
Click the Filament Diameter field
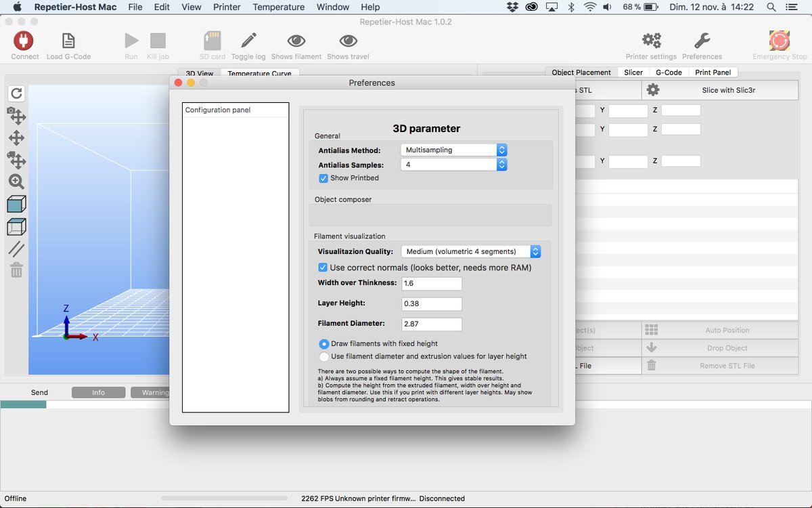[432, 324]
